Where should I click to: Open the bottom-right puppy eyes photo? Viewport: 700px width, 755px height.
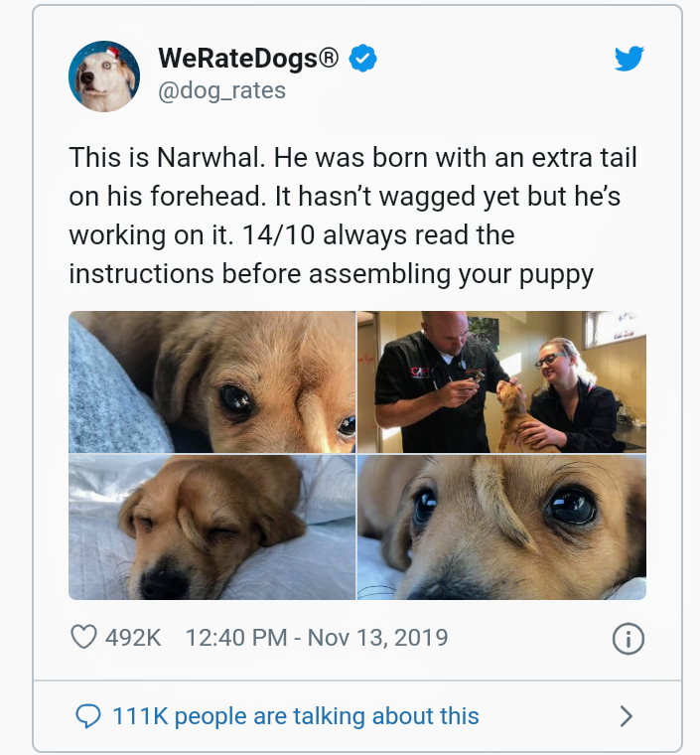501,528
